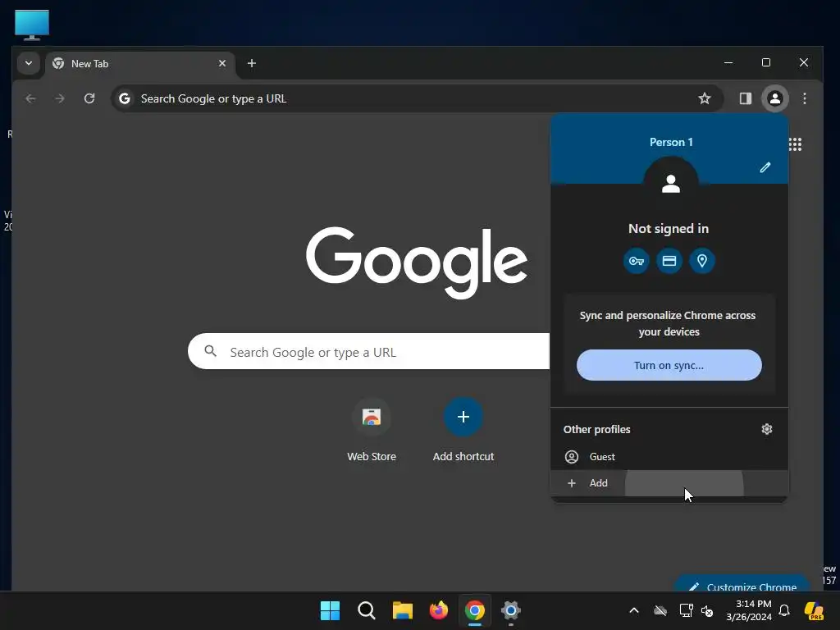Click the Google search box on page
The image size is (840, 630).
coord(369,352)
